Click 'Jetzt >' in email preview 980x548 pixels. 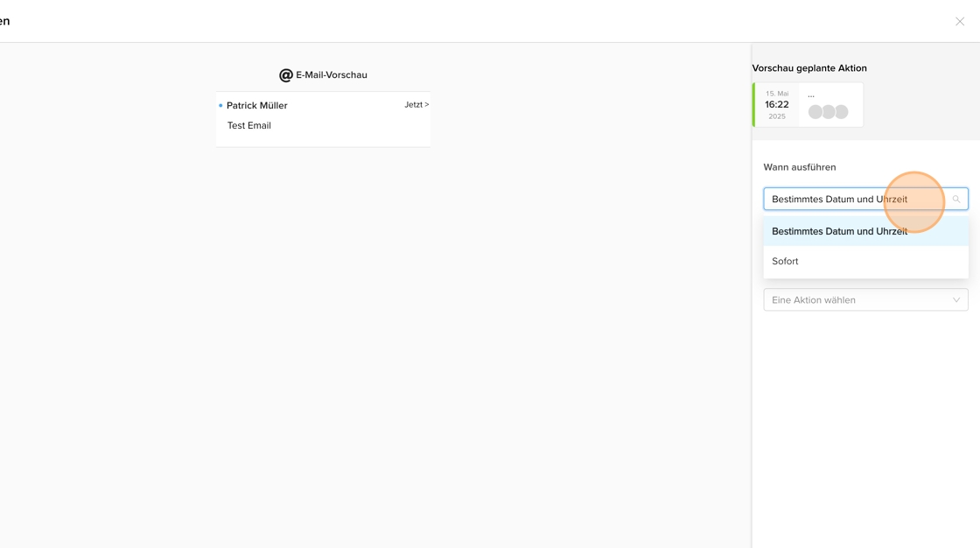pos(416,104)
